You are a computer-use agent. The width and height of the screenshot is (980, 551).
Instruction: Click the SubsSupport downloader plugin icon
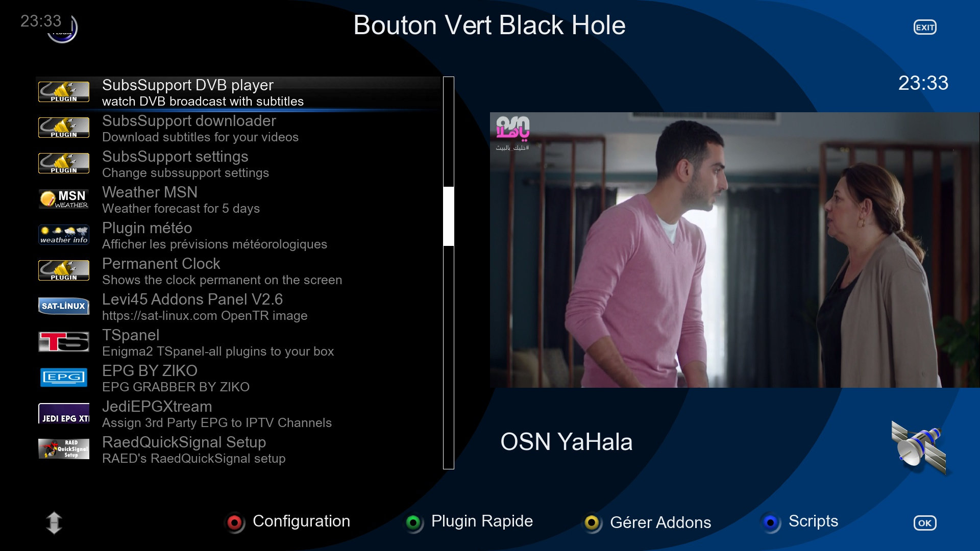[x=64, y=128]
